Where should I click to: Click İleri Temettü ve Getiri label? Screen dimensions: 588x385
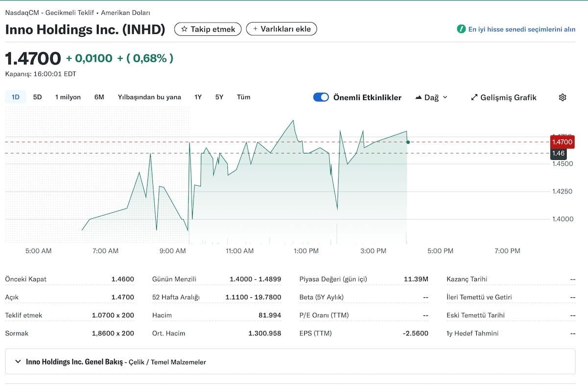[479, 297]
